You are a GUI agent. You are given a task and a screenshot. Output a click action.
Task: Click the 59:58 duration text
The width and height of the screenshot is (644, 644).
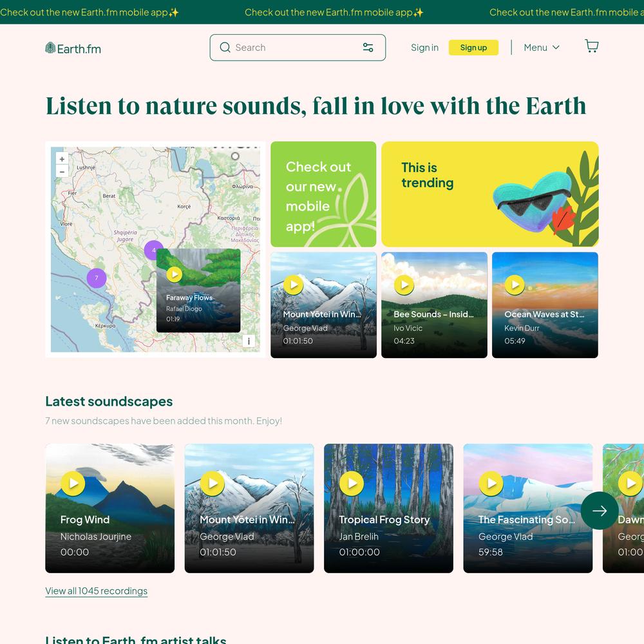pyautogui.click(x=490, y=552)
